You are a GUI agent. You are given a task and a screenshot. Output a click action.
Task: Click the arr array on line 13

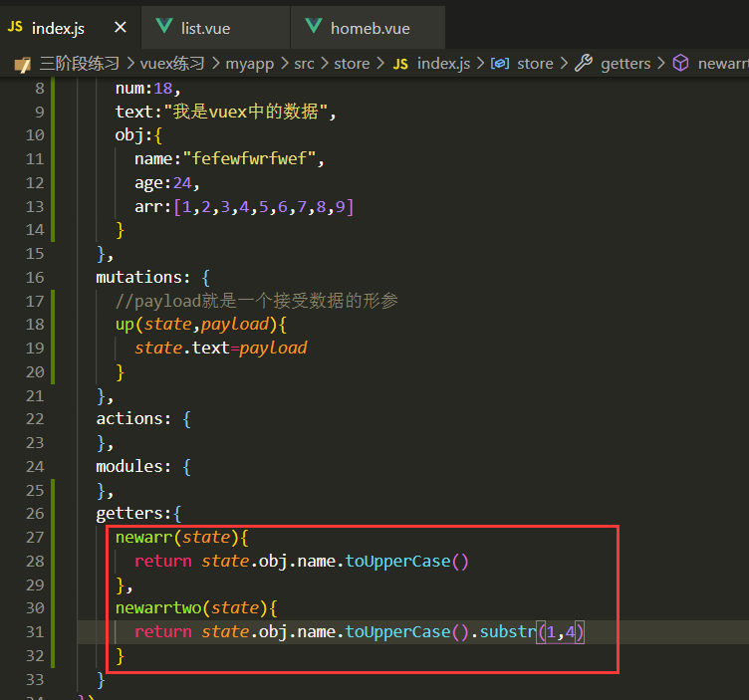click(x=244, y=207)
